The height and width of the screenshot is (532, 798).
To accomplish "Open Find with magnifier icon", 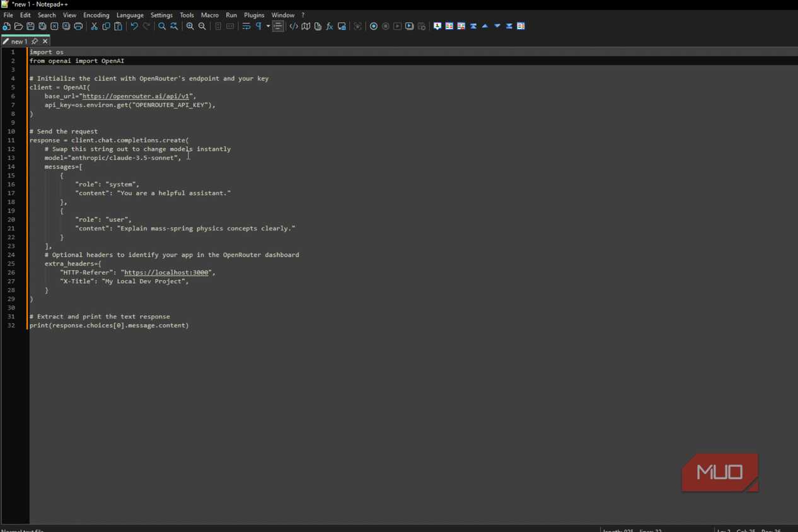I will 162,26.
